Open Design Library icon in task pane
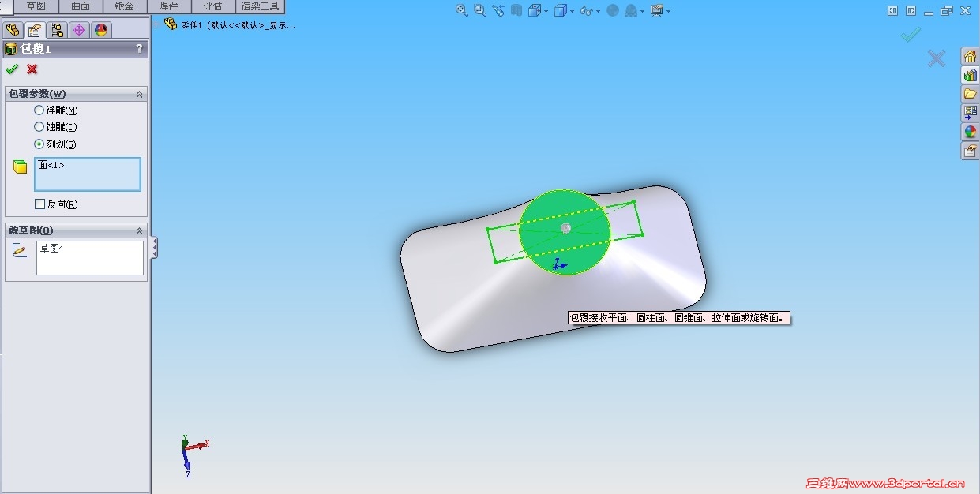This screenshot has height=494, width=980. point(970,75)
